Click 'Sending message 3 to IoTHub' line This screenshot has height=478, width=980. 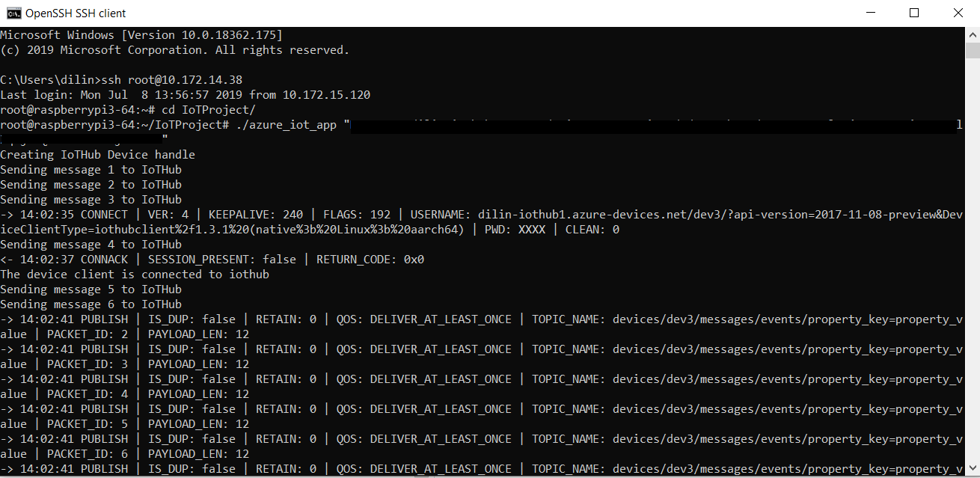coord(91,200)
